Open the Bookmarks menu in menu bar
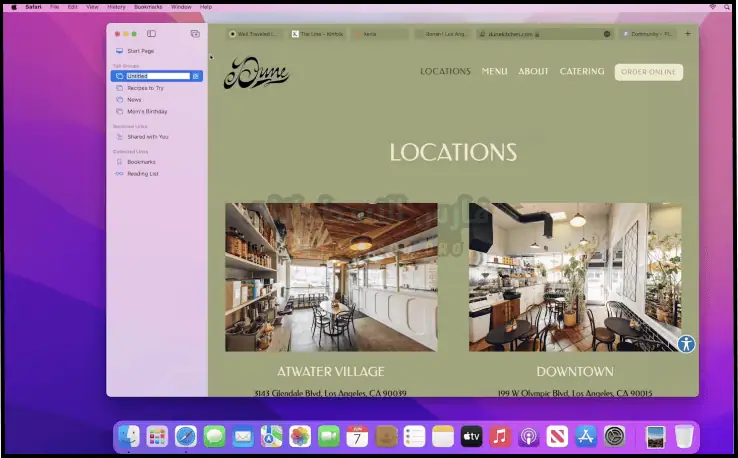The height and width of the screenshot is (458, 738). point(148,6)
